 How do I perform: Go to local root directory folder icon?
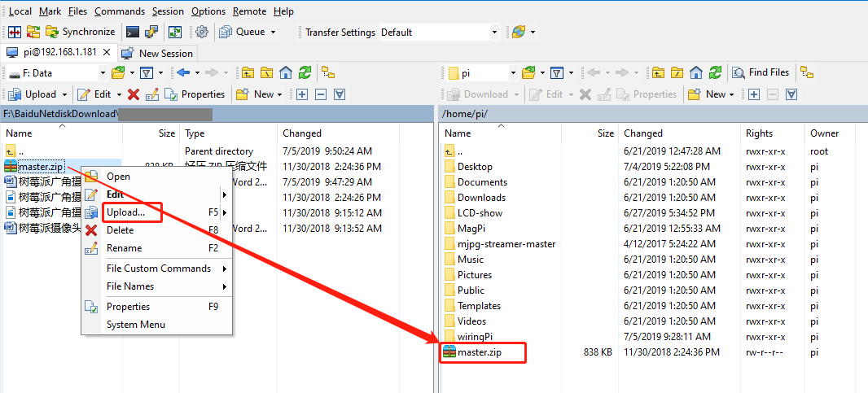pos(267,72)
